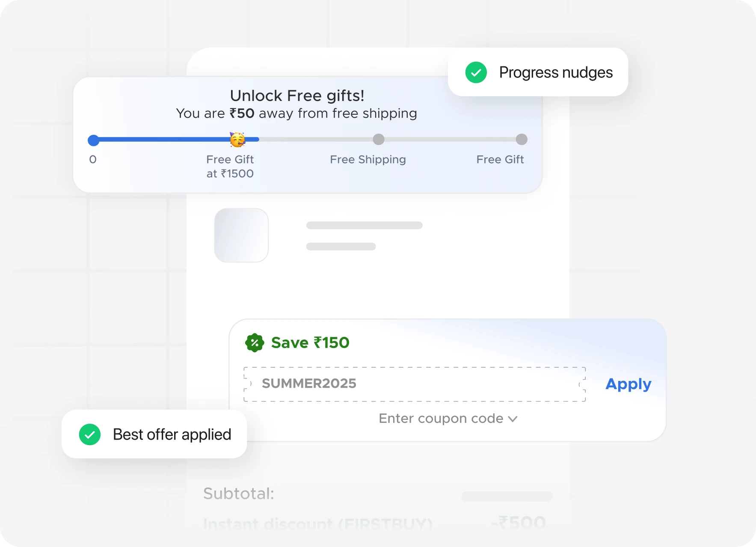Click the Unlock Free gifts! heading
Viewport: 756px width, 547px height.
click(297, 96)
